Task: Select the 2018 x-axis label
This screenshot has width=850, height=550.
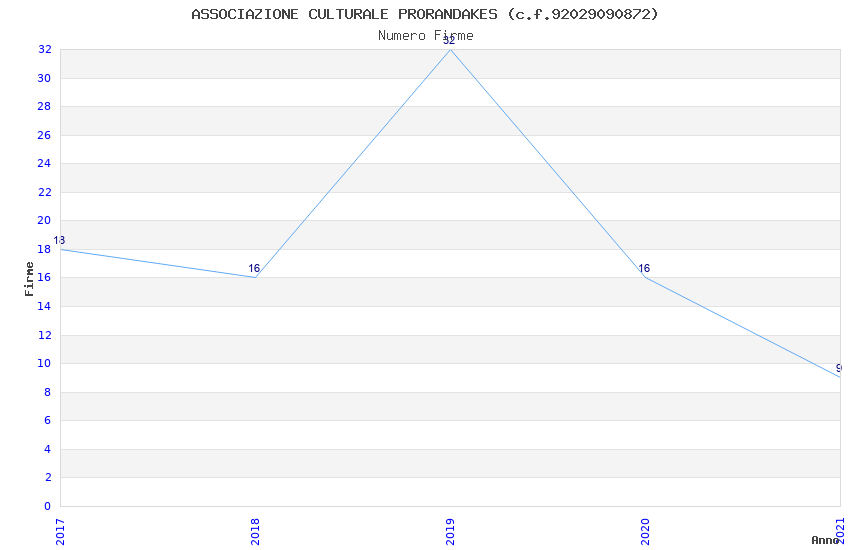Action: (x=255, y=532)
